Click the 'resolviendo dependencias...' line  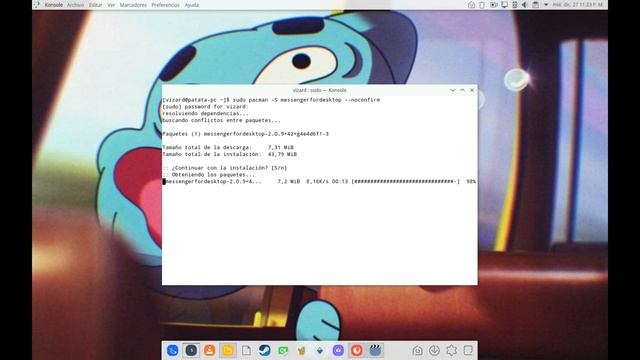205,113
